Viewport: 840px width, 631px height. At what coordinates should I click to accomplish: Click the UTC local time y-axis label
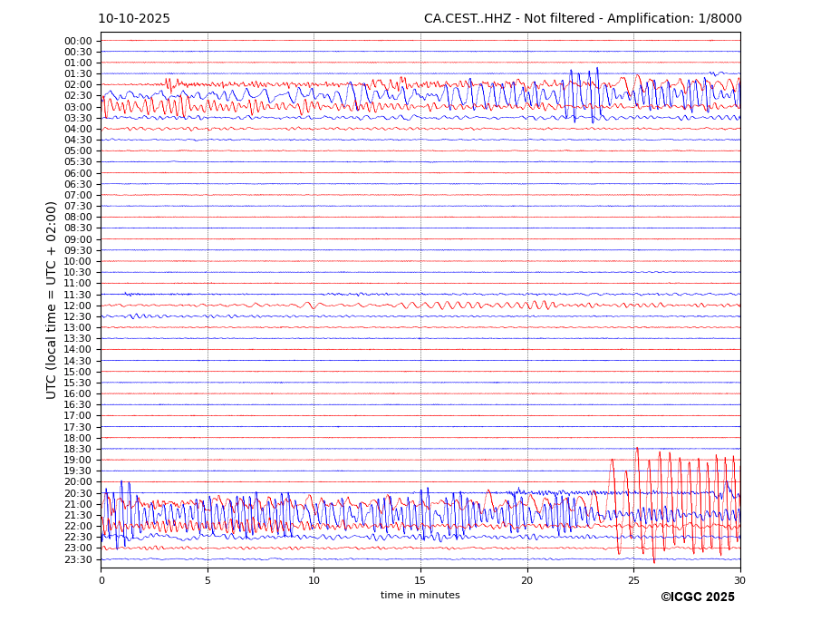point(53,299)
